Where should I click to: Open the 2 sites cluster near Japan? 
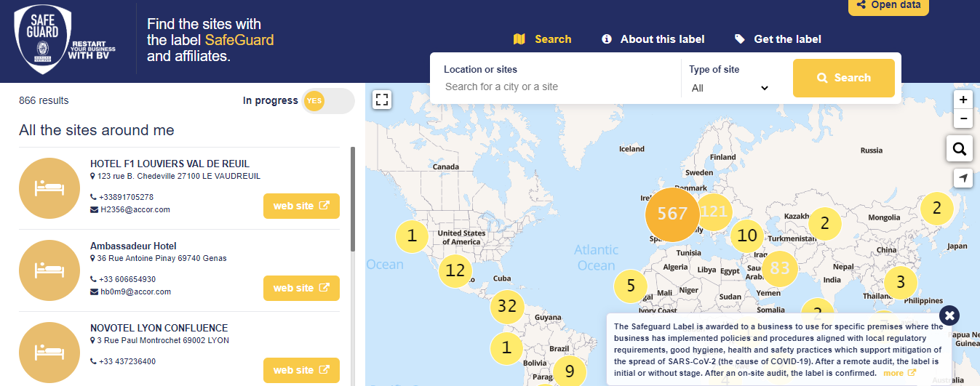937,208
